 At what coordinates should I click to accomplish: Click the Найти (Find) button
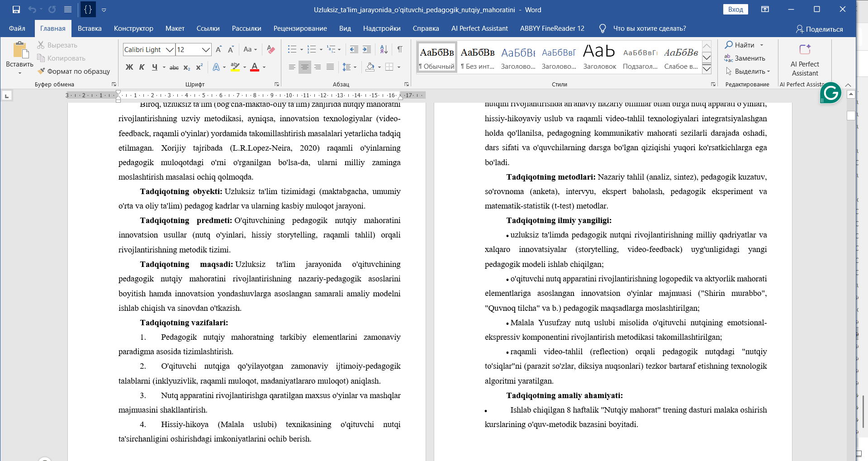(739, 45)
